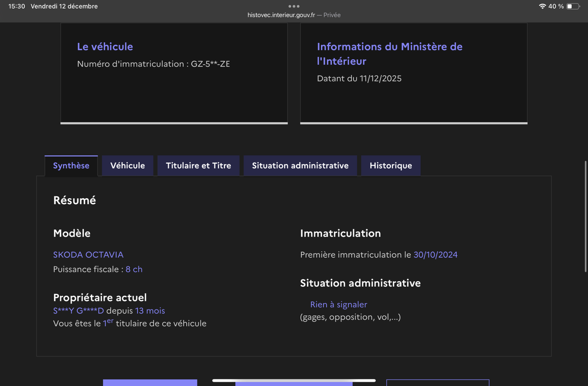588x386 pixels.
Task: Click the Le véhicule card heading
Action: pos(105,47)
